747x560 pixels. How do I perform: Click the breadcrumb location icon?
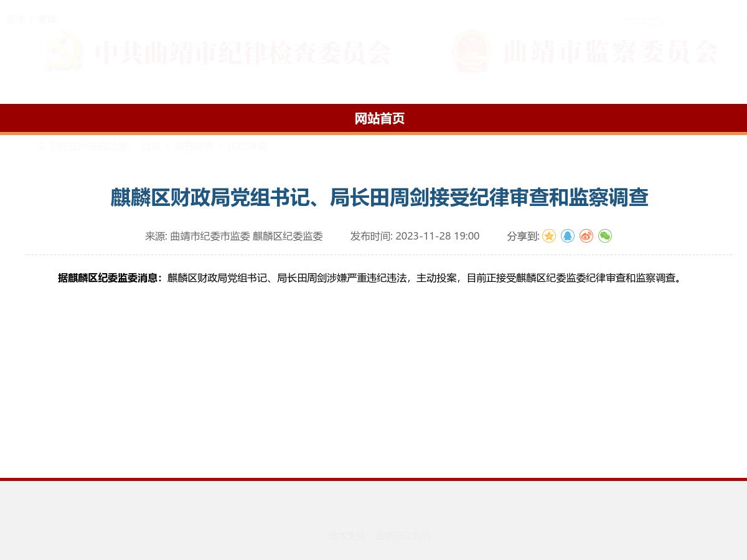click(41, 146)
